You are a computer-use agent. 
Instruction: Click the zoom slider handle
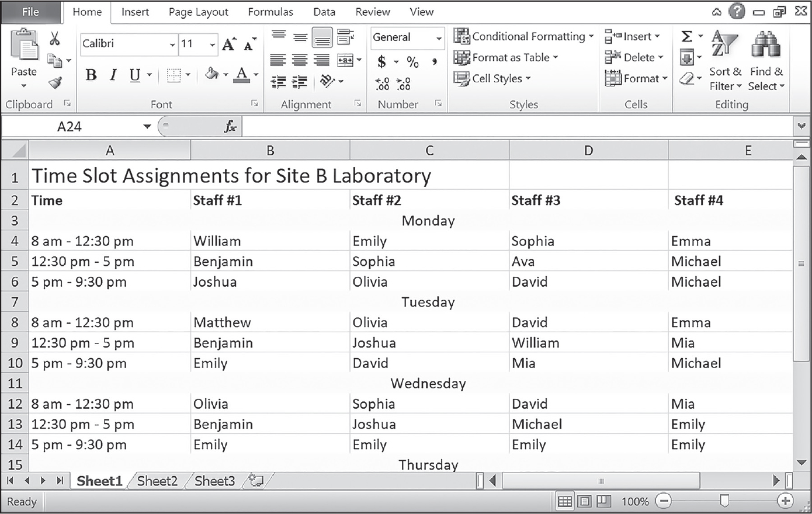724,501
